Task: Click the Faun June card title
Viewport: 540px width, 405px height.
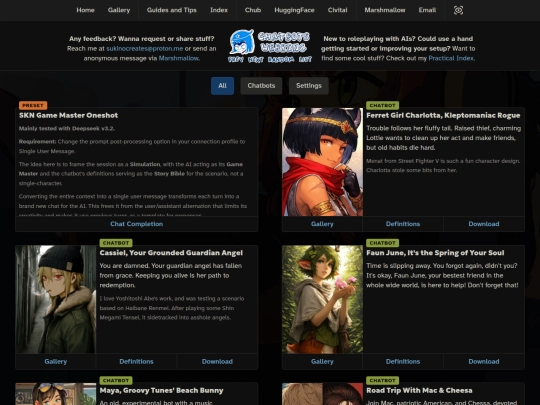Action: [x=435, y=253]
